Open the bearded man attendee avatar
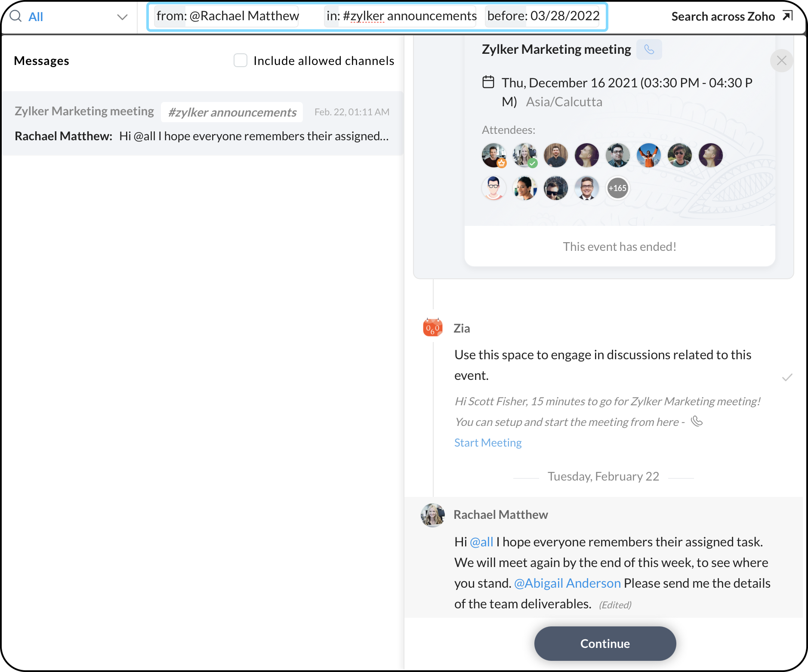Screen dimensions: 808x672 pos(556,155)
